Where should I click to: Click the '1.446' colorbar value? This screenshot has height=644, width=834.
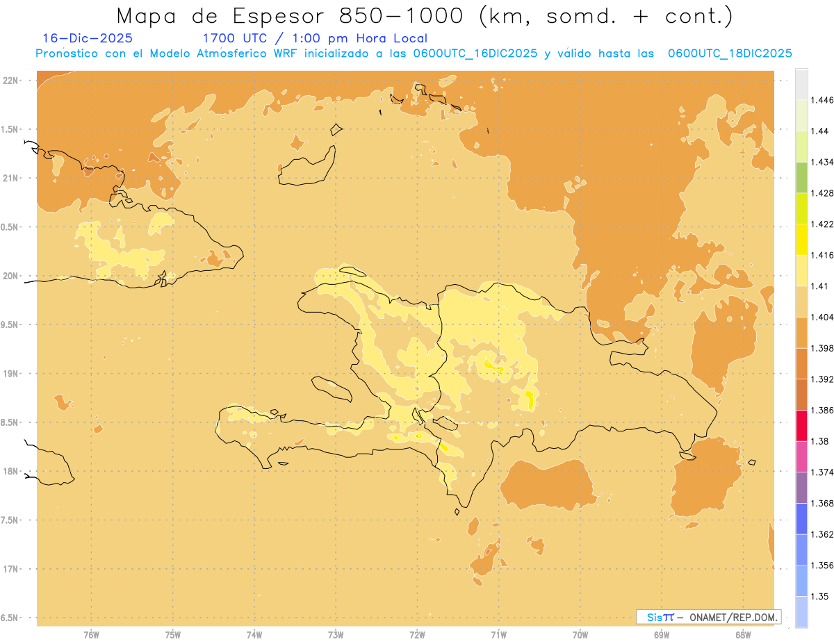coord(823,100)
